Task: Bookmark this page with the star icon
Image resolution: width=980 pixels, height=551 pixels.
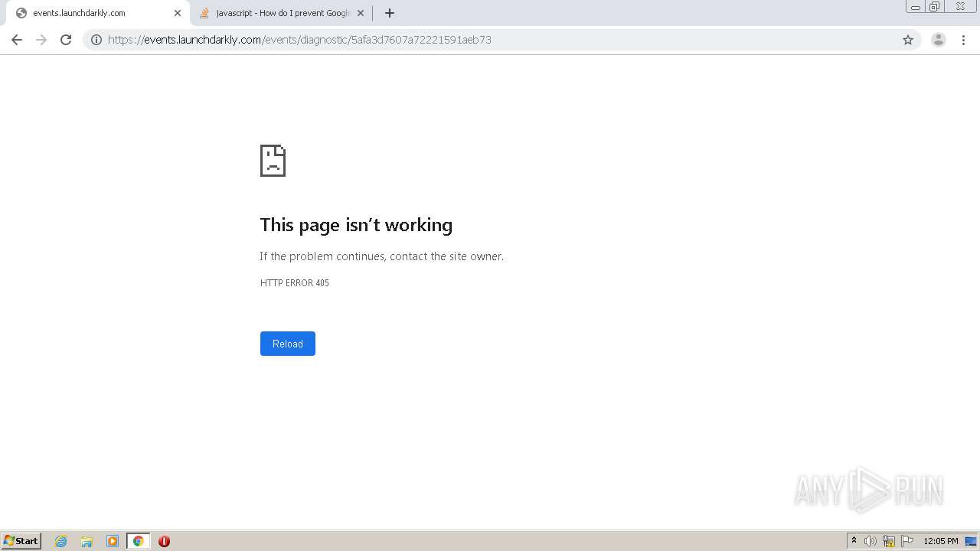Action: [908, 40]
